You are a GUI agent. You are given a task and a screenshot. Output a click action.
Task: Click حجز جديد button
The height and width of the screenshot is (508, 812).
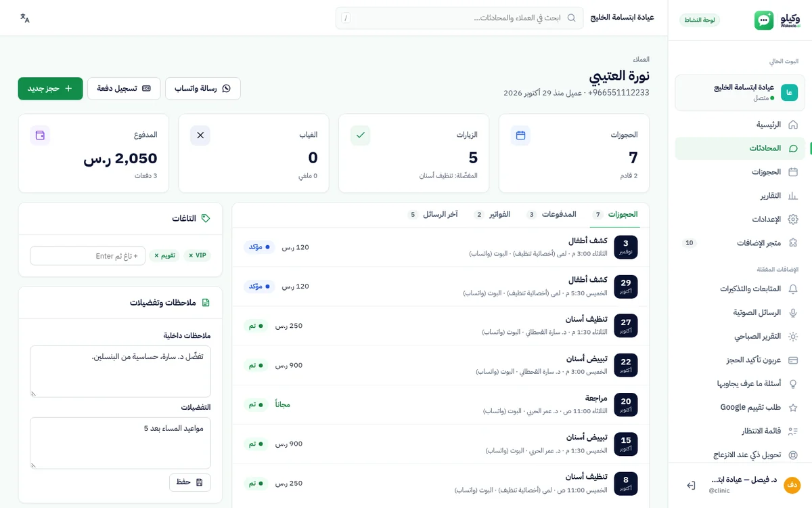51,89
